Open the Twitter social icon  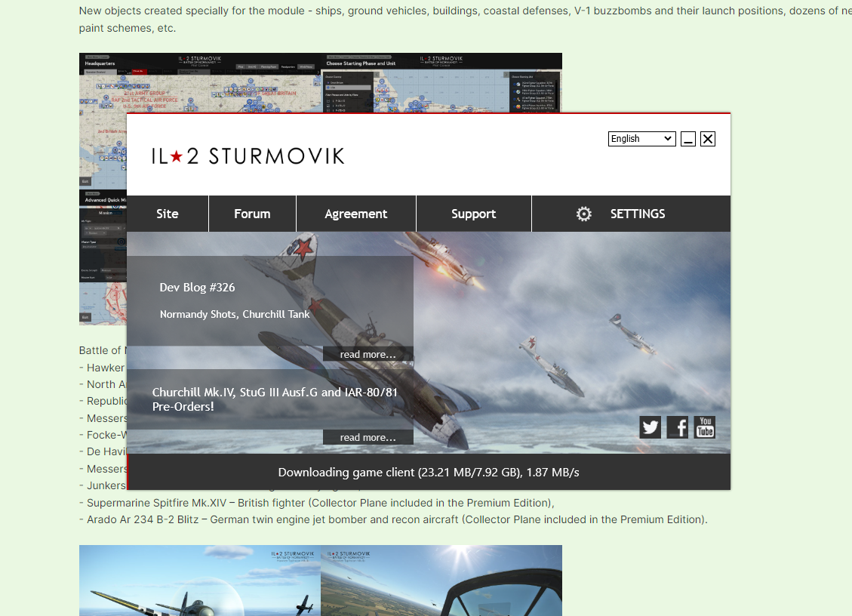(650, 427)
